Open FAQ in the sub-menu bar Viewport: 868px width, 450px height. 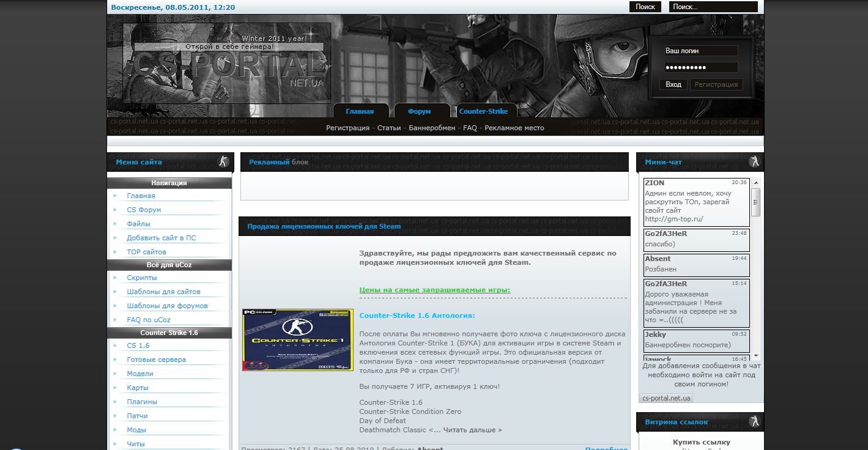pyautogui.click(x=470, y=128)
